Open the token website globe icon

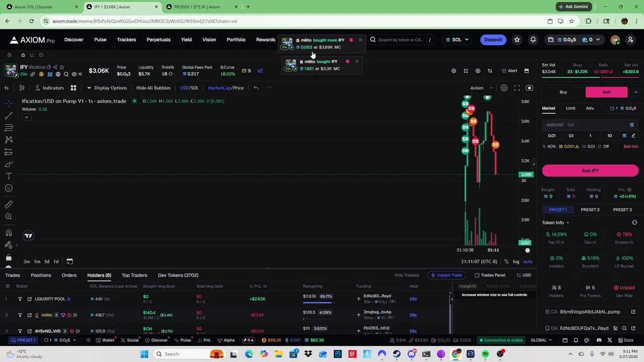[58, 74]
